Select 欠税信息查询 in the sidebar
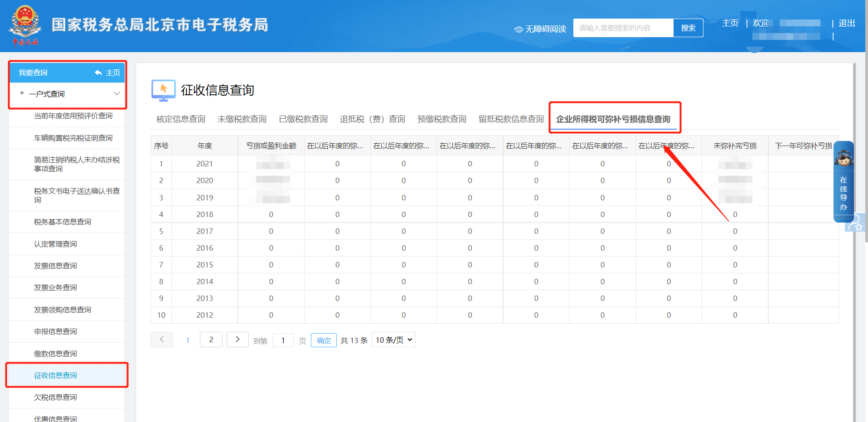Viewport: 868px width, 422px height. pyautogui.click(x=56, y=397)
